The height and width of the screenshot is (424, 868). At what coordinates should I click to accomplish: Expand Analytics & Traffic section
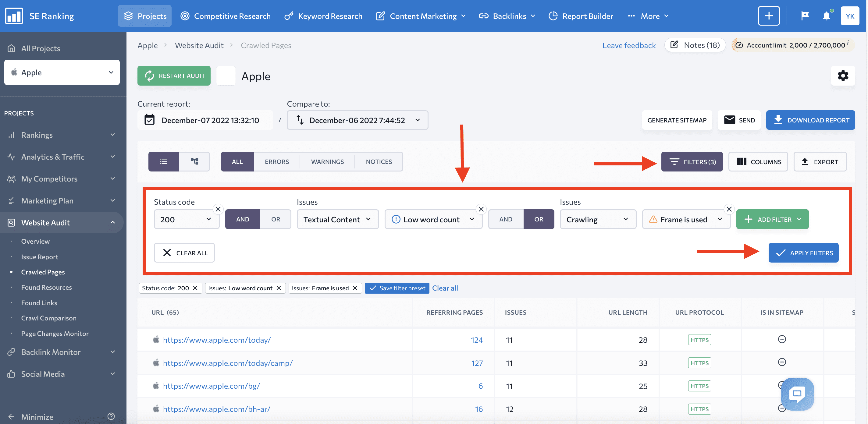coord(62,157)
